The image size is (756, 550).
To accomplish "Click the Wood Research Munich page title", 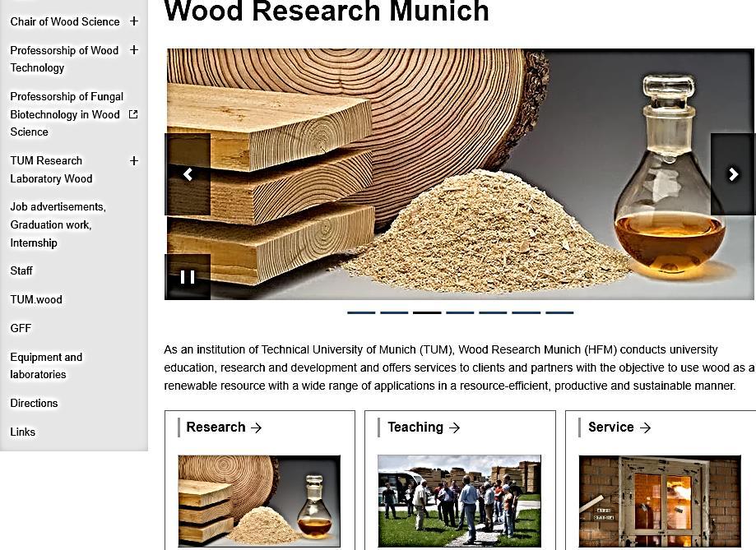I will [x=327, y=11].
